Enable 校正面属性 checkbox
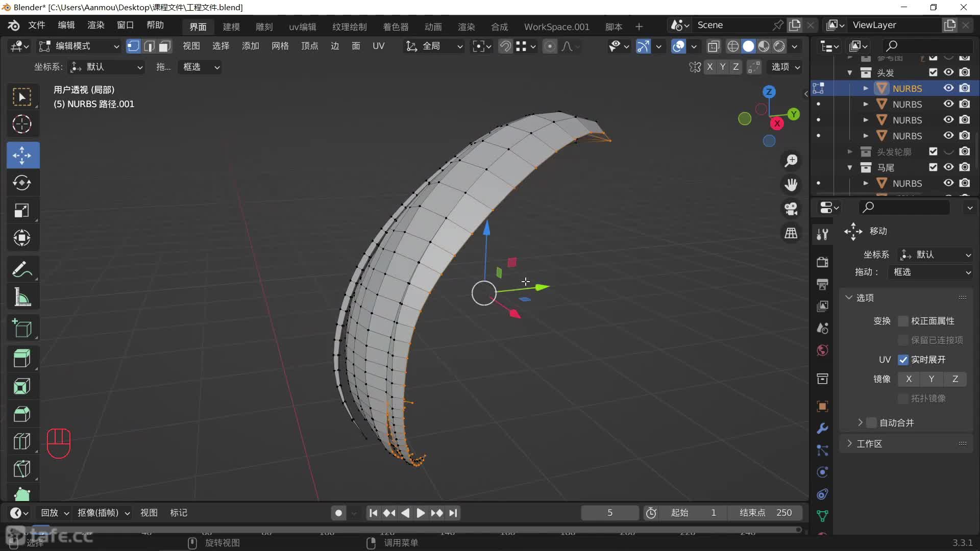This screenshot has width=980, height=551. pos(903,321)
